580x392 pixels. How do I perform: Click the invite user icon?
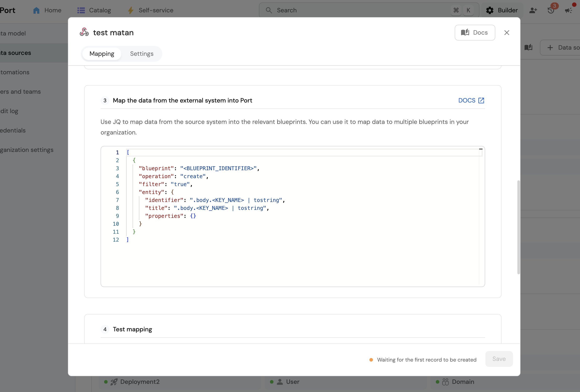click(x=533, y=10)
